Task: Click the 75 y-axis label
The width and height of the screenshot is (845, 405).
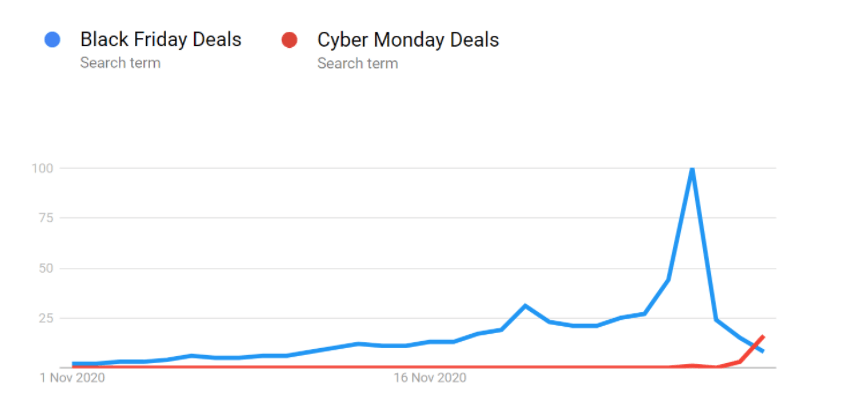Action: pos(45,218)
